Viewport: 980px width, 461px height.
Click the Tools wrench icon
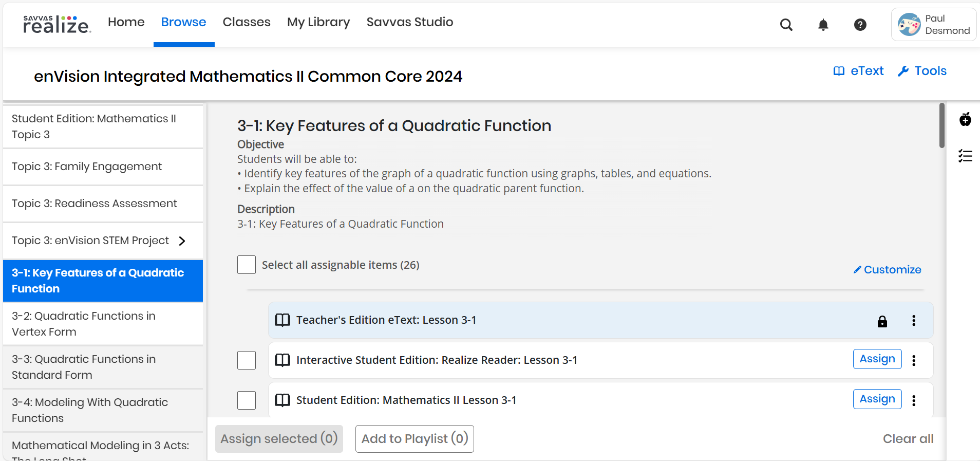[903, 71]
